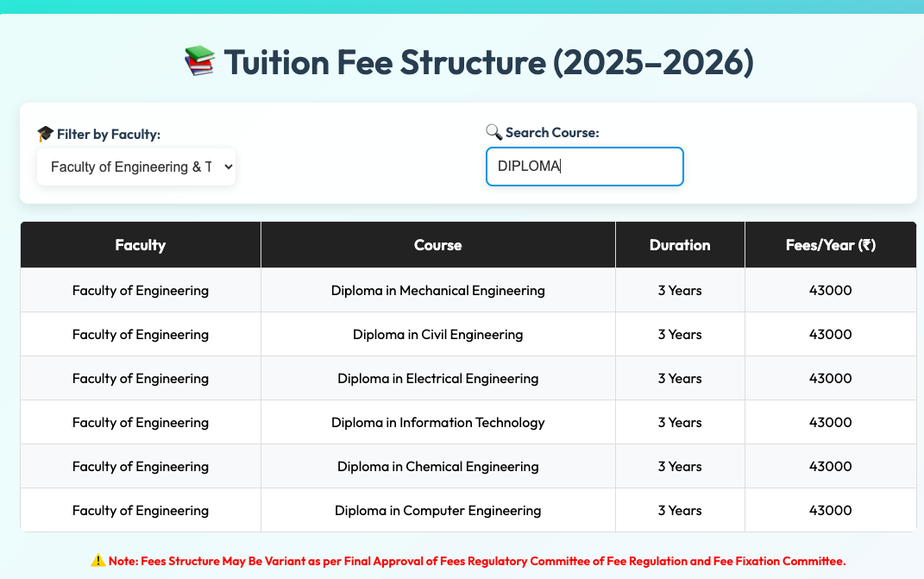This screenshot has height=579, width=924.
Task: Click the Duration column header
Action: pyautogui.click(x=680, y=245)
